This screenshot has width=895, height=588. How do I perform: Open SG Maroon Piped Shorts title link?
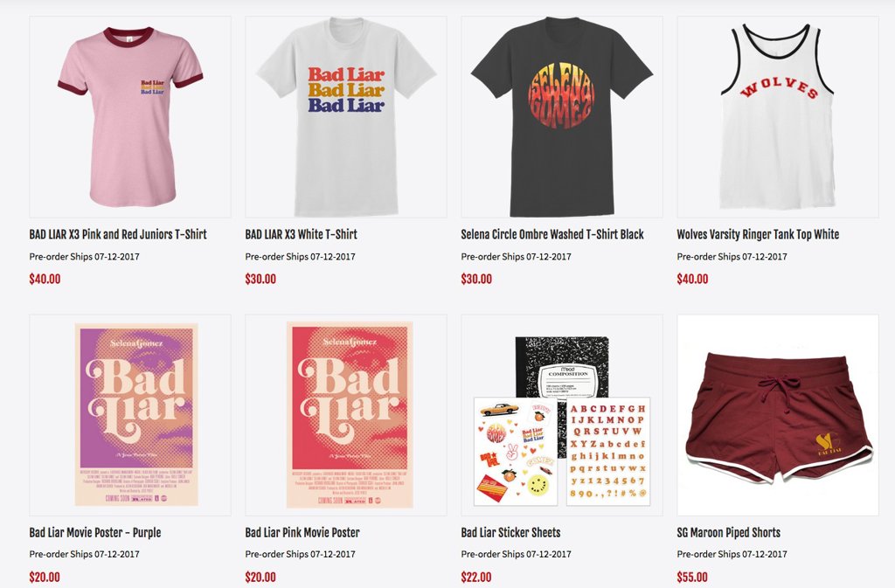[728, 533]
